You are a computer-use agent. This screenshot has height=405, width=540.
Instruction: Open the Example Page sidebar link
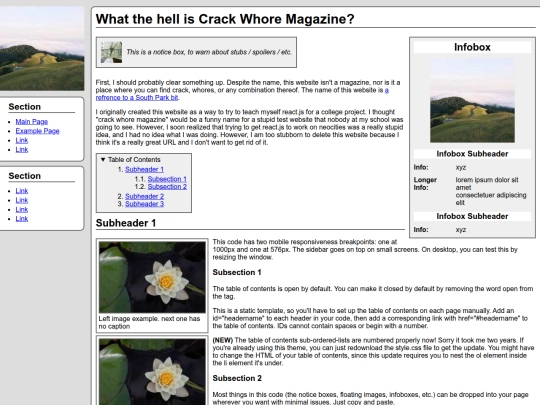click(38, 131)
